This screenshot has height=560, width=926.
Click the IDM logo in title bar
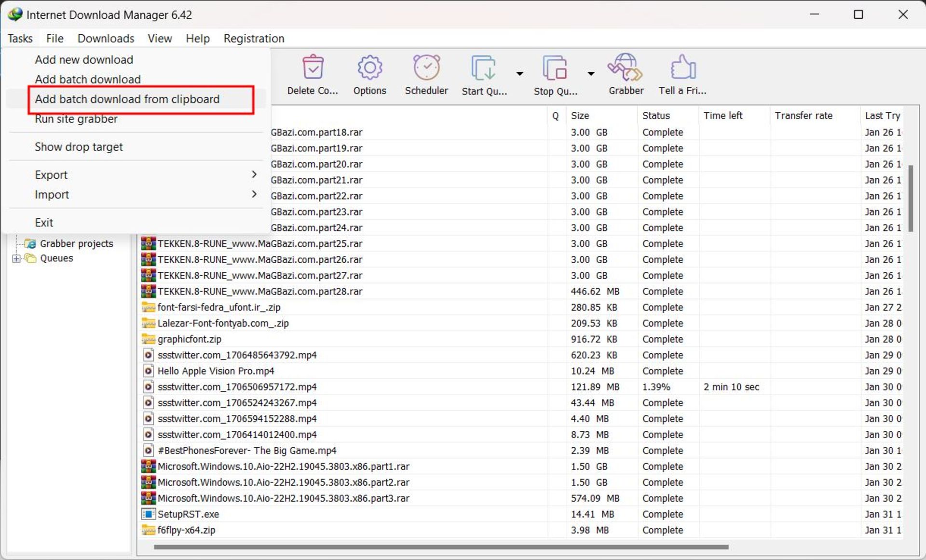(x=15, y=14)
